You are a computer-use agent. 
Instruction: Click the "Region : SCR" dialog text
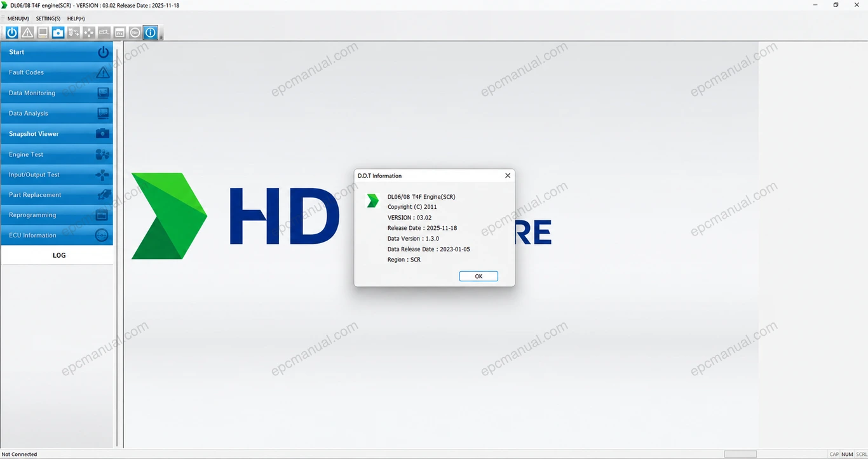[404, 260]
